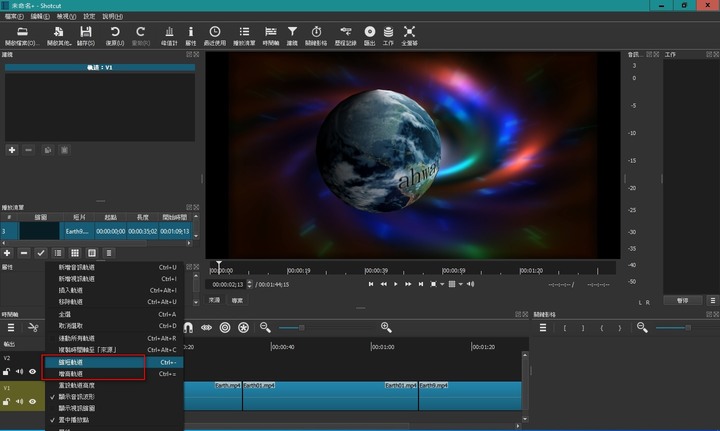720x431 pixels.
Task: Mute track V2 speaker icon
Action: click(19, 371)
